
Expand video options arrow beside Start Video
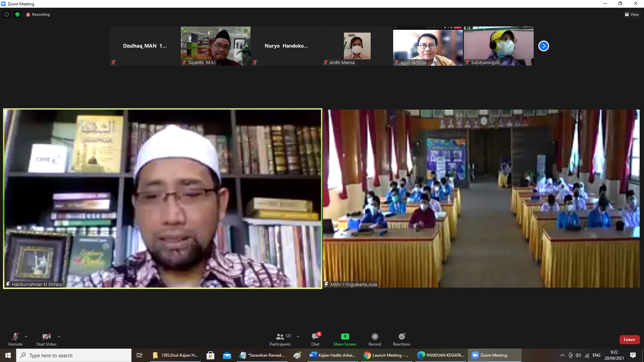59,337
